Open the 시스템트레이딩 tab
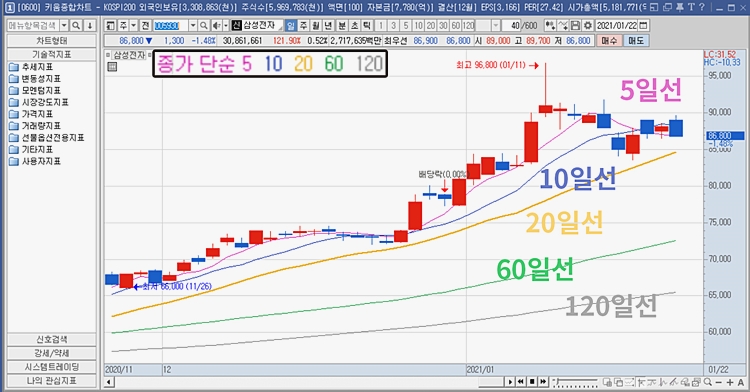This screenshot has width=750, height=392. [x=52, y=367]
